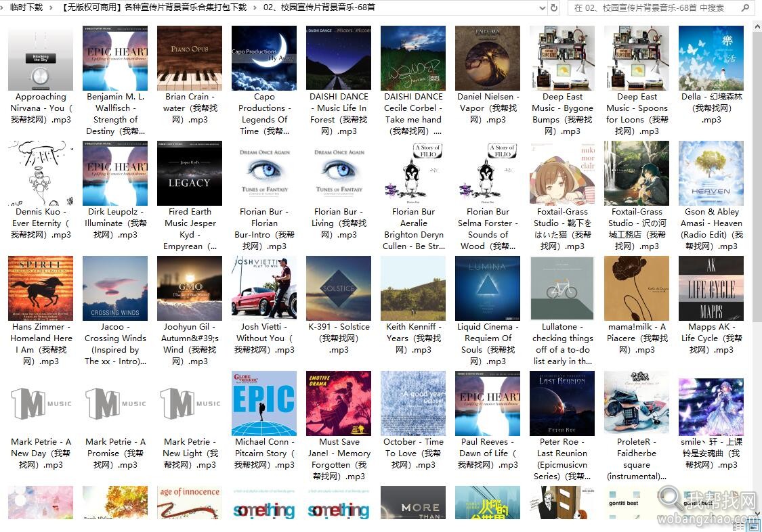Image resolution: width=762 pixels, height=532 pixels.
Task: Select the Dennis Kuo - Ever Eternity angel sketch
Action: (x=41, y=173)
